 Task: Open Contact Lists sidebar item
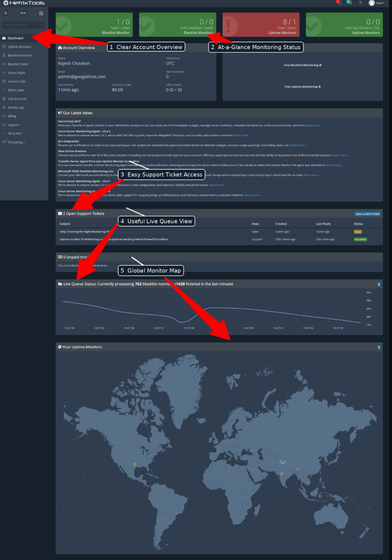click(24, 81)
